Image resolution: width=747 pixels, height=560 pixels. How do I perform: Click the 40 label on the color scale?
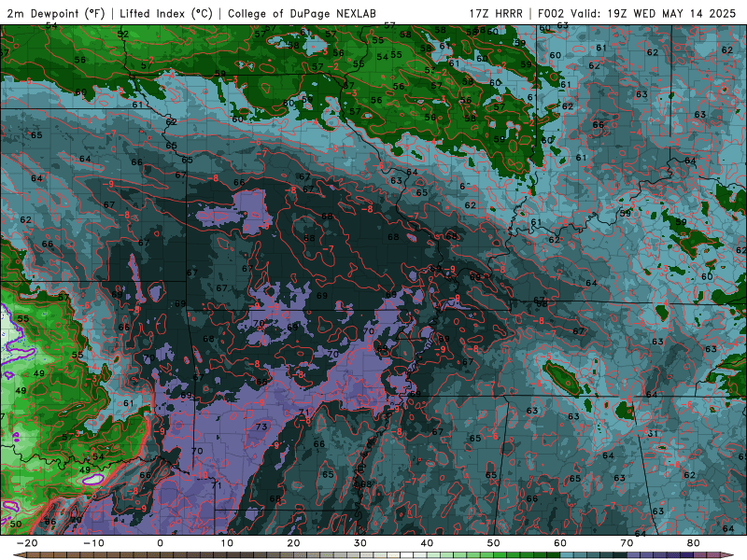click(427, 543)
